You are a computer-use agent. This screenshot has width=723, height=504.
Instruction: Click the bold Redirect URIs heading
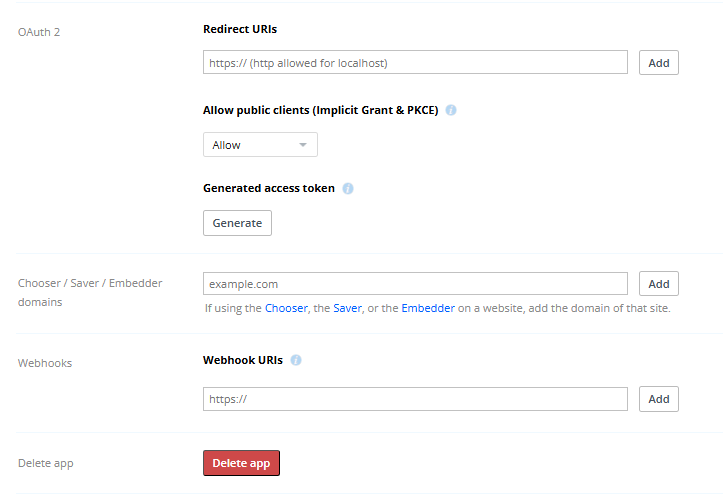click(x=240, y=29)
